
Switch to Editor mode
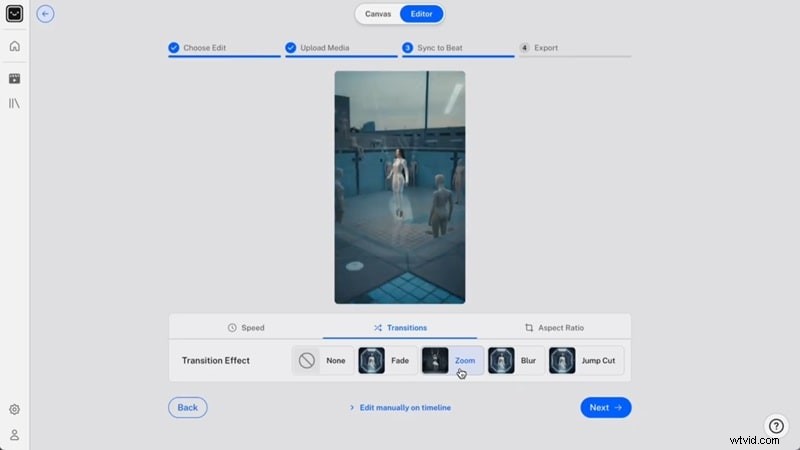[x=421, y=14]
